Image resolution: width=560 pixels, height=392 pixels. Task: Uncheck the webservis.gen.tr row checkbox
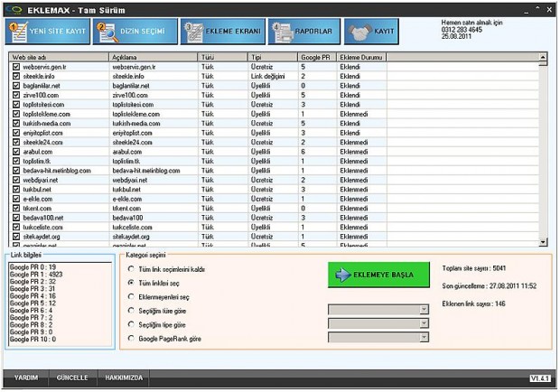point(16,67)
